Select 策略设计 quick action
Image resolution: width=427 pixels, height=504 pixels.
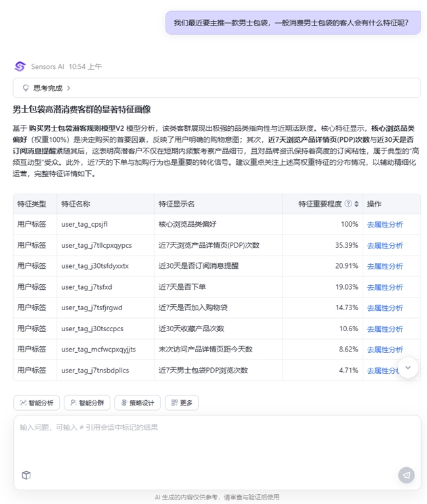[x=137, y=403]
